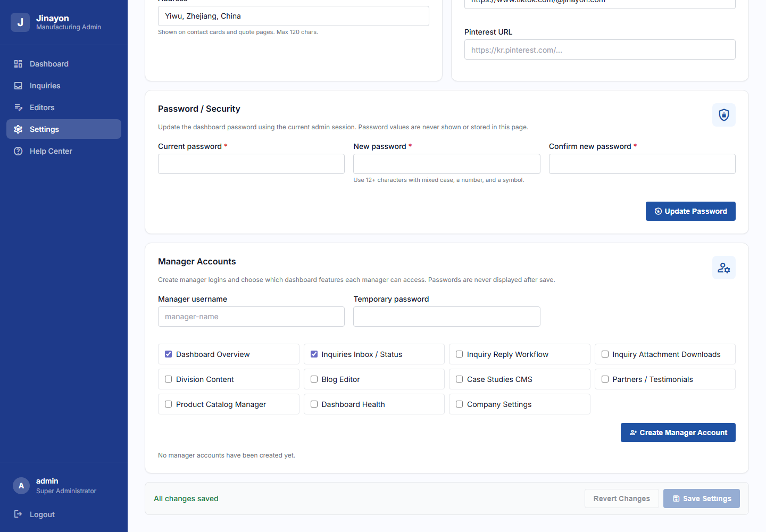
Task: Tick Partners / Testimonials checkbox
Action: pyautogui.click(x=605, y=379)
